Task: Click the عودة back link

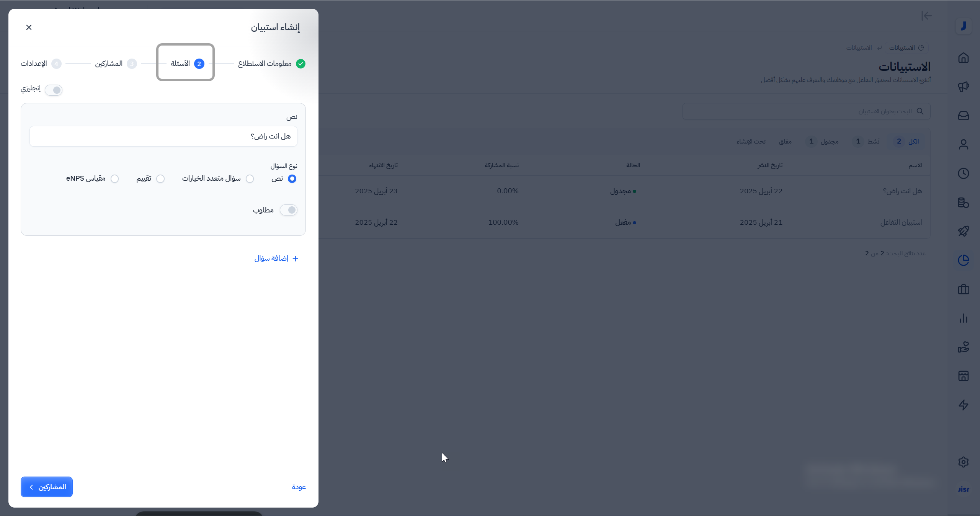Action: (x=299, y=487)
